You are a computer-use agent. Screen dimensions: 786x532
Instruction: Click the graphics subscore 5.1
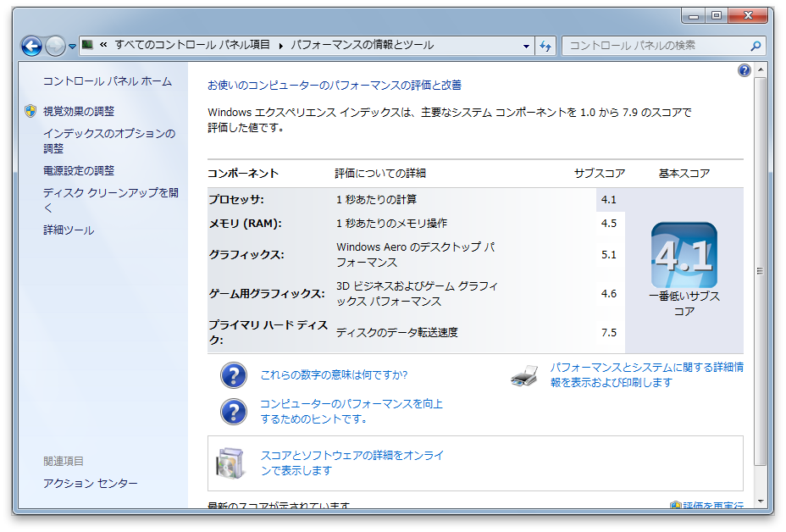click(609, 255)
